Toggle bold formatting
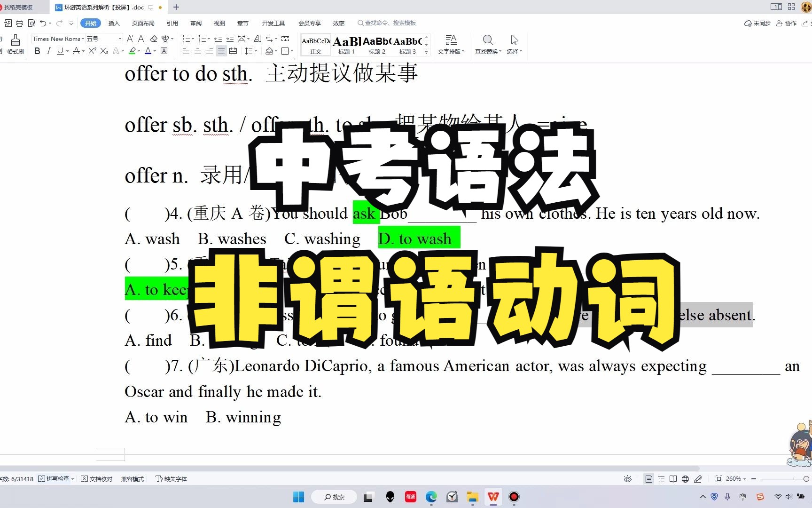Screen dimensions: 812x508 [37, 51]
